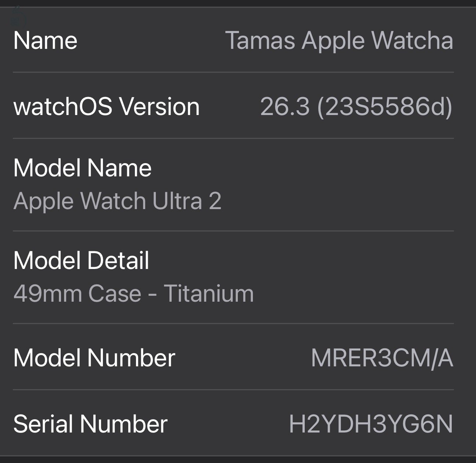Screen dimensions: 476x463
Task: Click the 49mm Case - Titanium text
Action: pyautogui.click(x=132, y=293)
